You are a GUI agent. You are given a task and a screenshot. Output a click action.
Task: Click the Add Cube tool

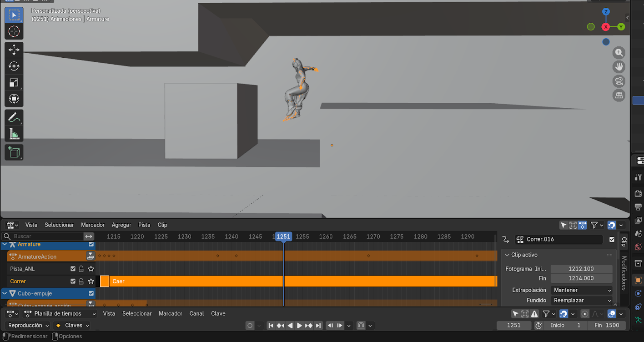pos(14,152)
